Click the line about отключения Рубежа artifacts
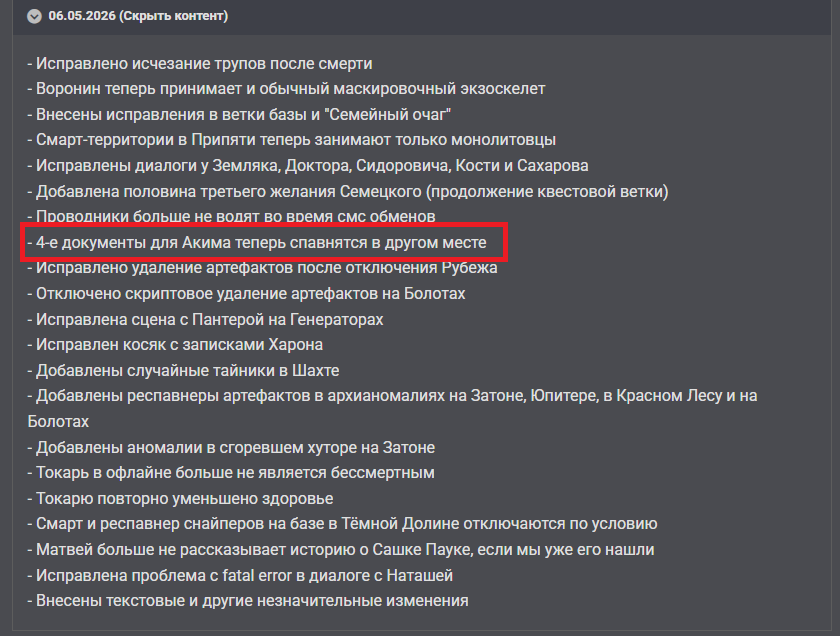This screenshot has width=840, height=636. point(262,267)
